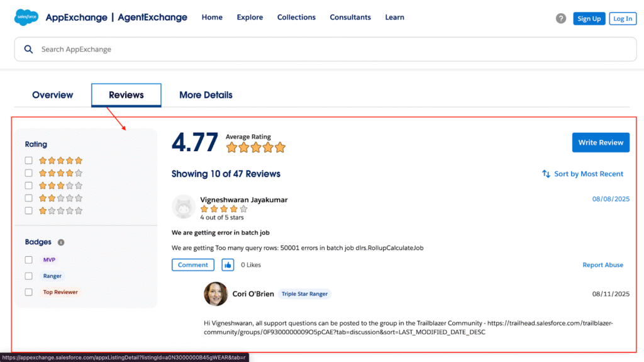Click the AppExchange title link
This screenshot has height=362, width=644.
[x=76, y=17]
